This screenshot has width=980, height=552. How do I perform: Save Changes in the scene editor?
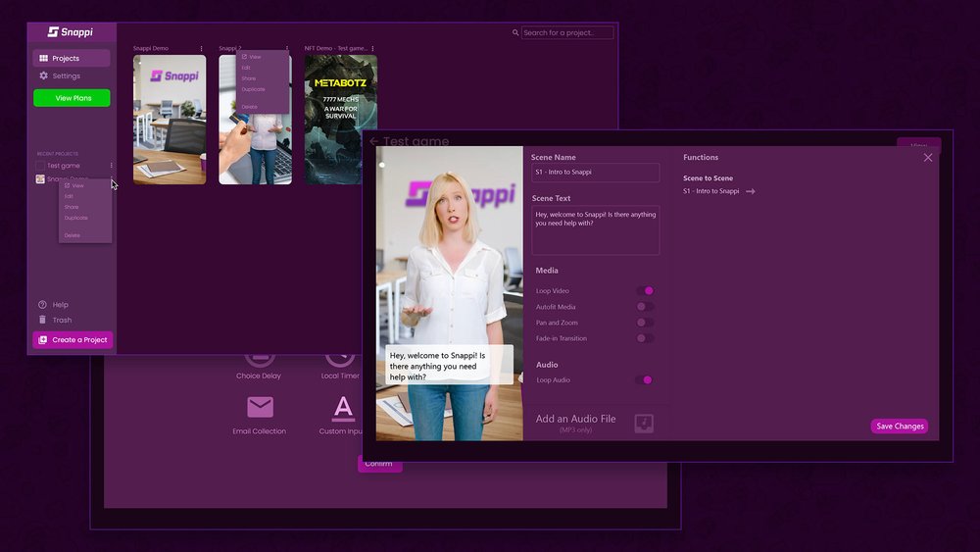(900, 427)
